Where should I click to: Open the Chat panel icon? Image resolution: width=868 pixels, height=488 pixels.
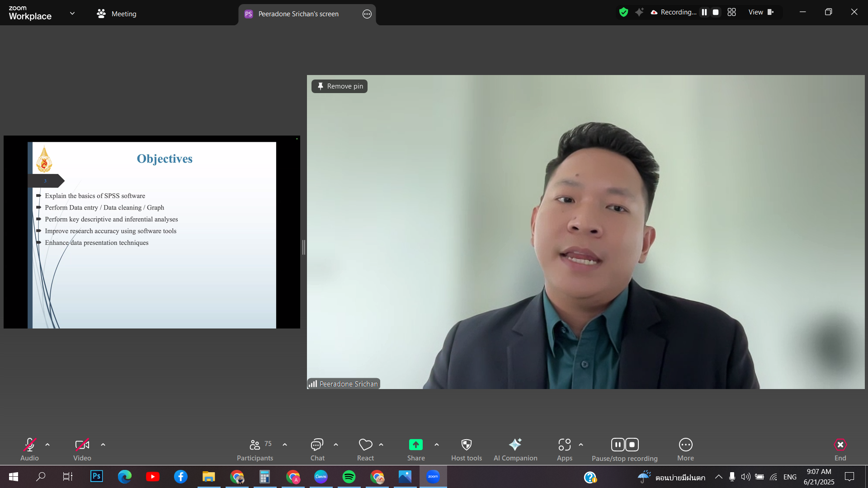(x=317, y=445)
